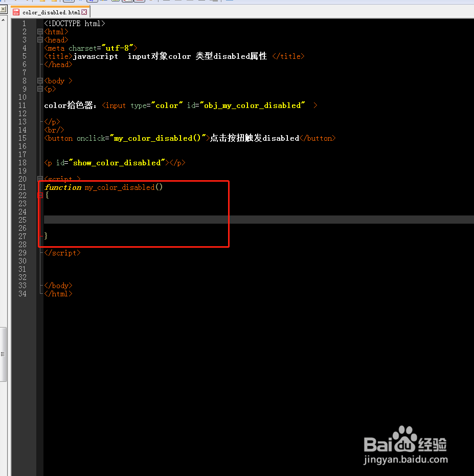Viewport: 474px width, 476px height.
Task: Click line number 11 in the margin
Action: (22, 105)
